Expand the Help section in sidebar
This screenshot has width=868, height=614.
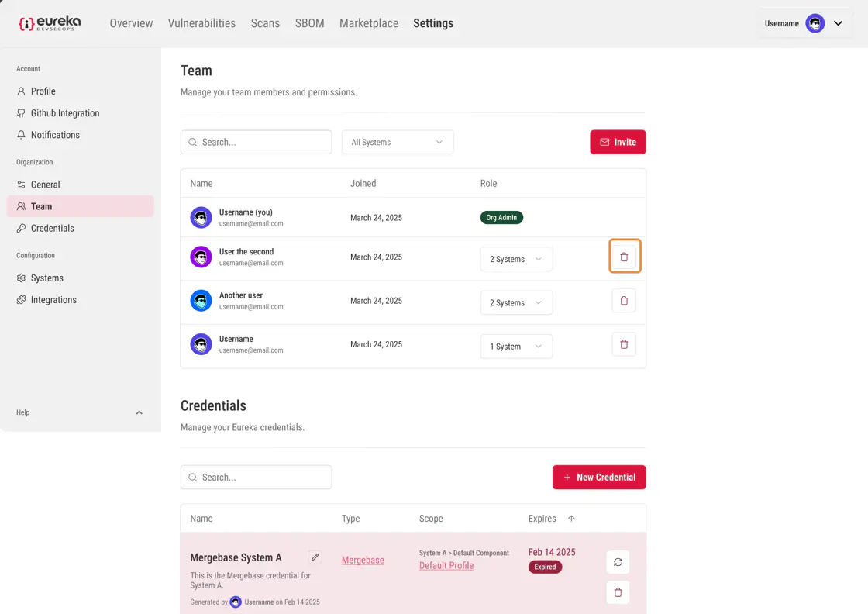point(139,412)
